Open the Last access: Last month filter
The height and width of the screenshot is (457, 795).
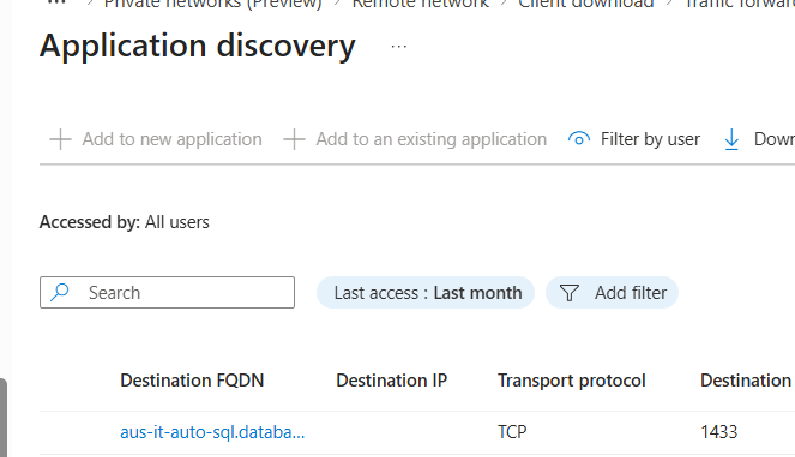pos(427,293)
